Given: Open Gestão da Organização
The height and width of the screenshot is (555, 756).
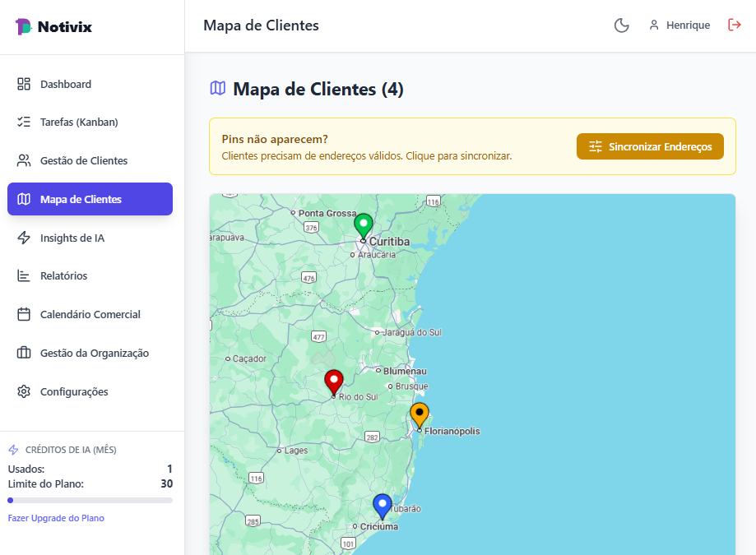Looking at the screenshot, I should click(95, 353).
